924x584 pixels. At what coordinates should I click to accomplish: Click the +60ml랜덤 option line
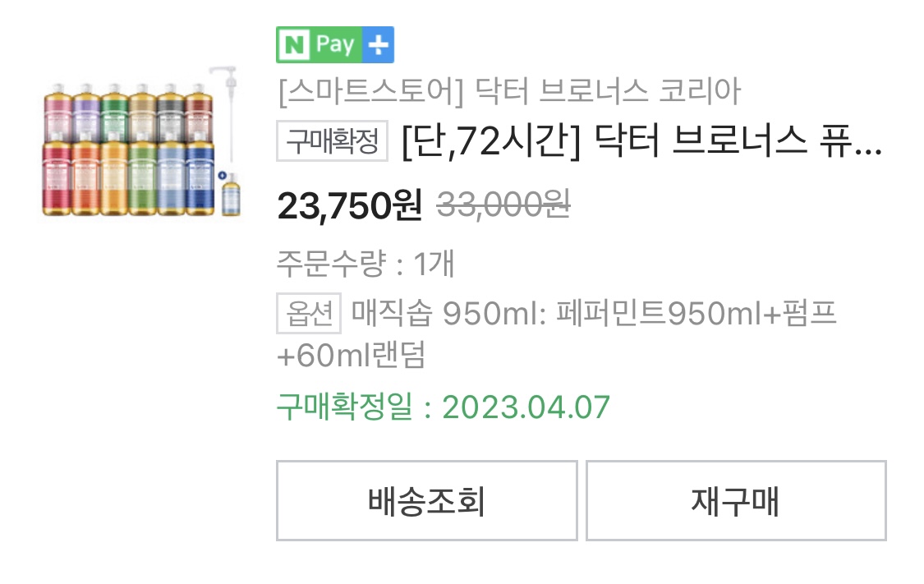[352, 355]
